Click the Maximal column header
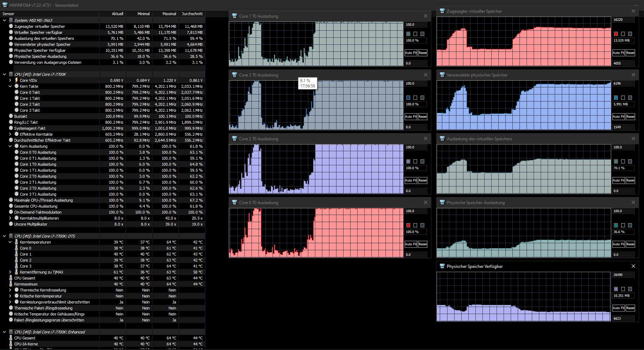 (x=166, y=14)
